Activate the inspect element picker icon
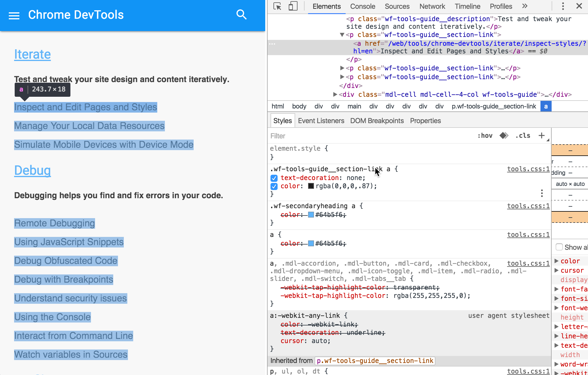Screen dimensions: 588x375 click(277, 6)
